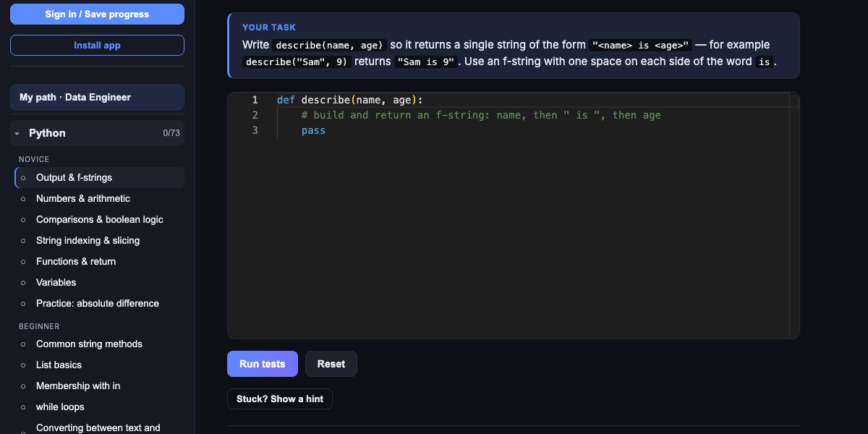Select the Functions & return lesson
The height and width of the screenshot is (434, 868).
pos(100,261)
